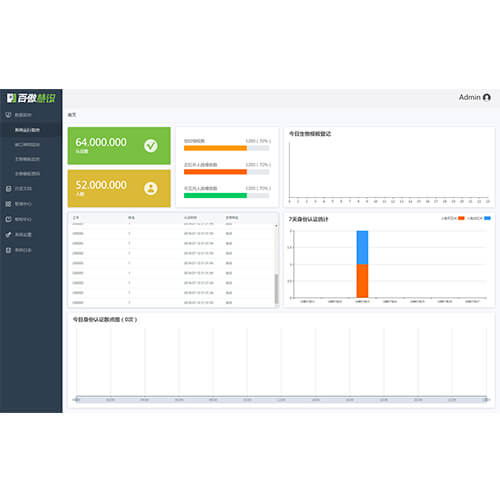Image resolution: width=500 pixels, height=500 pixels.
Task: Click the monitor icon in sidebar menu
Action: (x=9, y=115)
